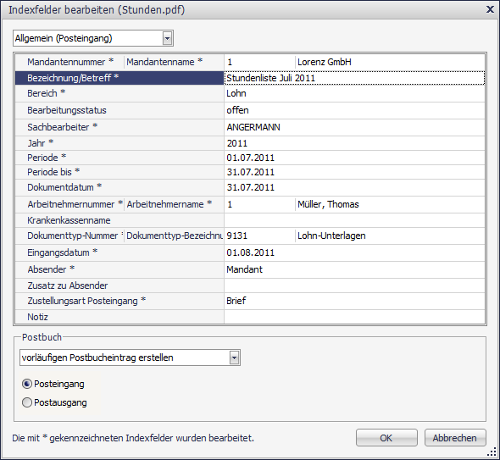Click the dialog resize grip corner
The image size is (500, 460).
point(492,452)
